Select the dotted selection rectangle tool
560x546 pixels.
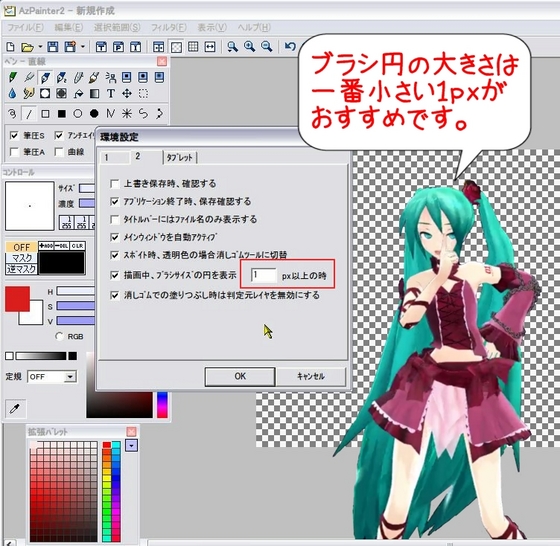[143, 94]
